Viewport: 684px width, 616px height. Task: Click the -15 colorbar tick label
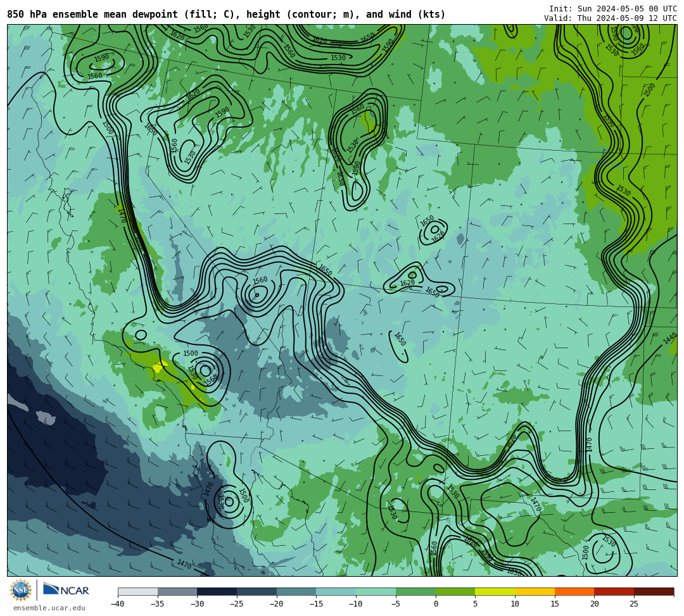(316, 604)
